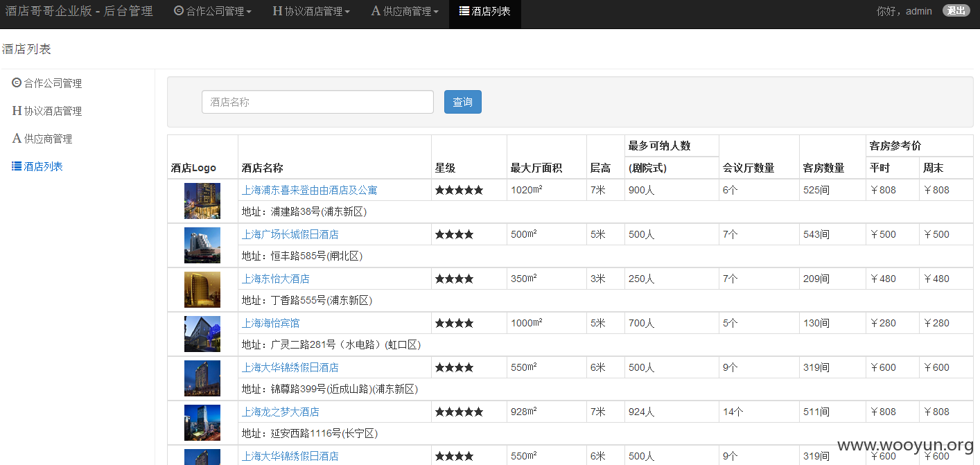Screen dimensions: 980x465
Task: Click 酒店列表 page heading
Action: tap(26, 49)
